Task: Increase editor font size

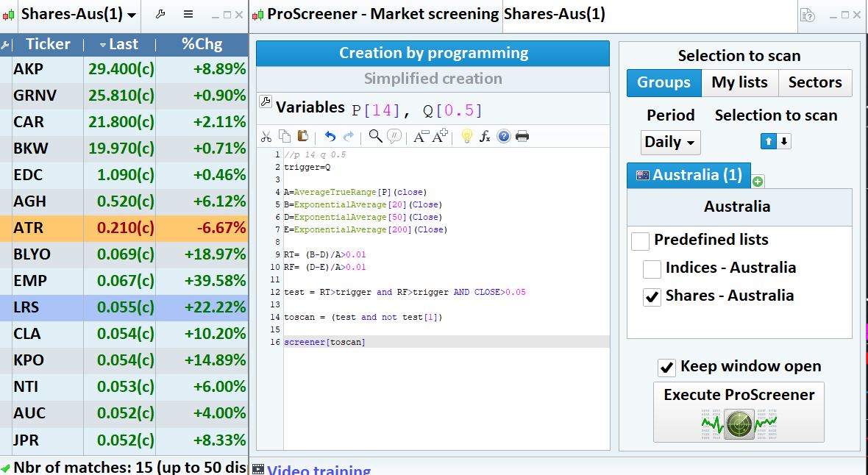Action: (440, 136)
